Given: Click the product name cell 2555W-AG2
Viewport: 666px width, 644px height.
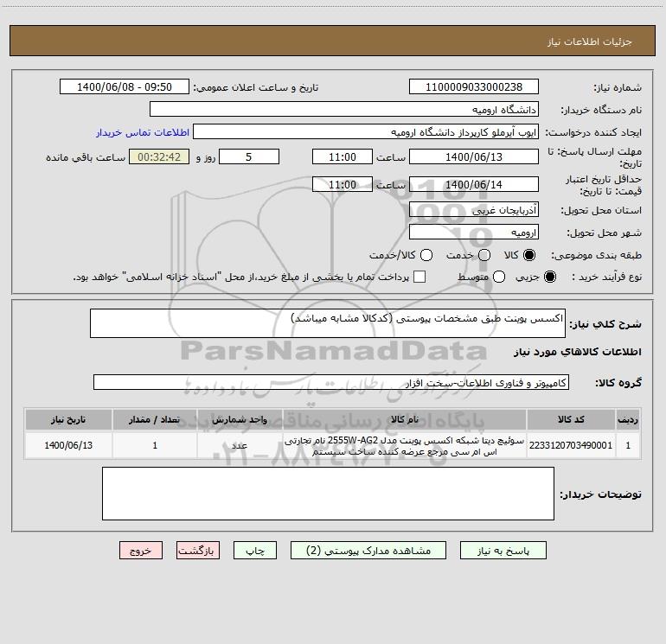Looking at the screenshot, I should (x=405, y=445).
